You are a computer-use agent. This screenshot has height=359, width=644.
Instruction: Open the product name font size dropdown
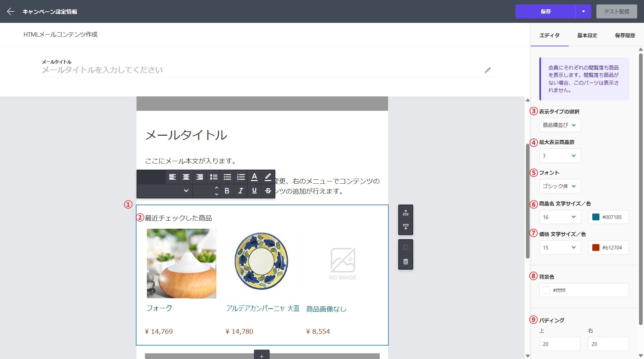pyautogui.click(x=560, y=217)
